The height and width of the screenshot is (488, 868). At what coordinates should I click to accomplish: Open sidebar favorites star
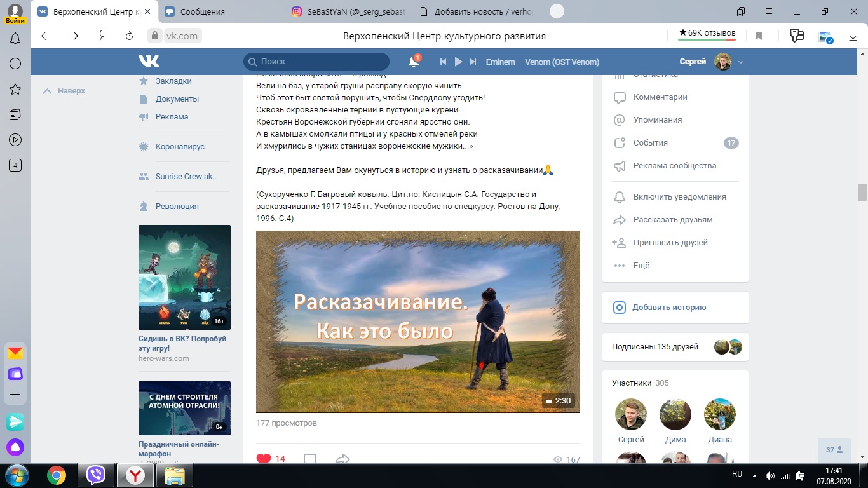(x=15, y=90)
